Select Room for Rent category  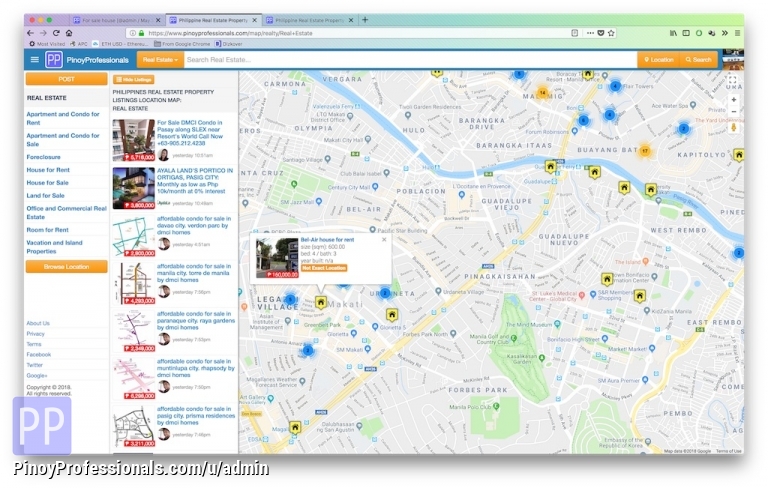click(x=48, y=229)
